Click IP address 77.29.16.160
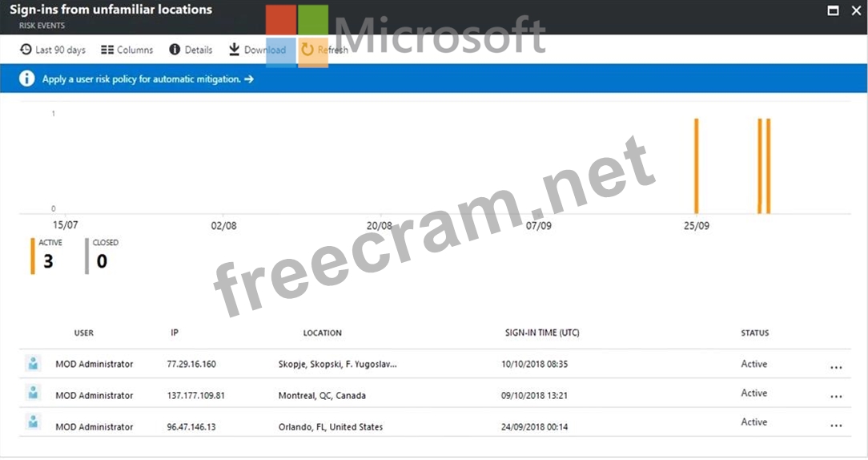Image resolution: width=868 pixels, height=460 pixels. pyautogui.click(x=191, y=364)
